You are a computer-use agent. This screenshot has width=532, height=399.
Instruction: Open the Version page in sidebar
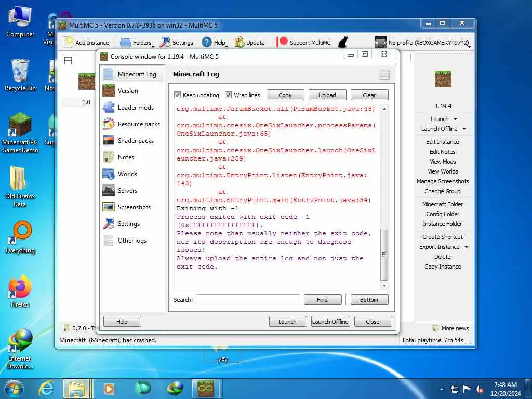[132, 90]
